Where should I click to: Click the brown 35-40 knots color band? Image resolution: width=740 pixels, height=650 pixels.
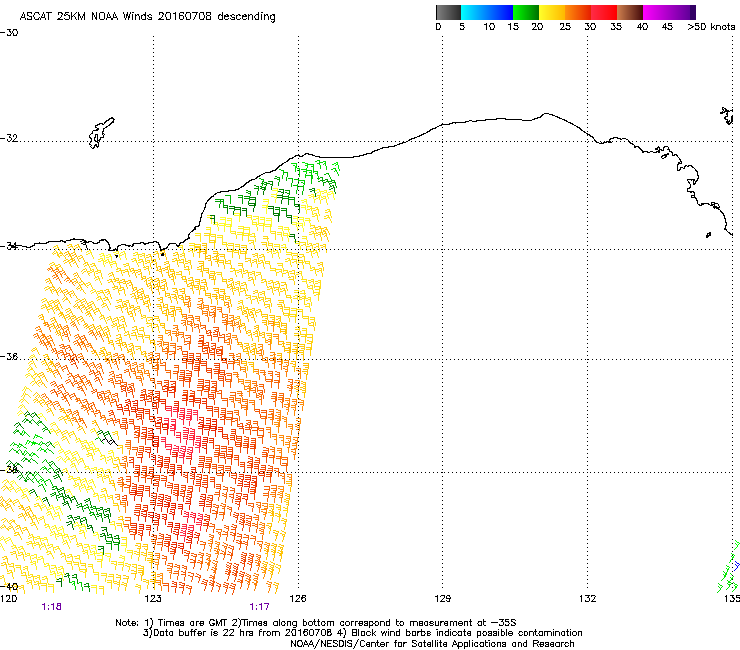630,12
